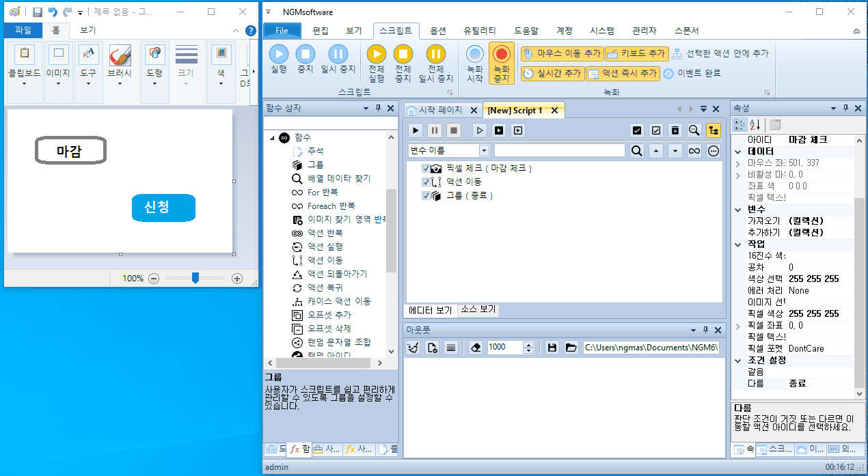The height and width of the screenshot is (476, 868).
Task: Click the yellow 전체 실행 icon
Action: pyautogui.click(x=377, y=53)
